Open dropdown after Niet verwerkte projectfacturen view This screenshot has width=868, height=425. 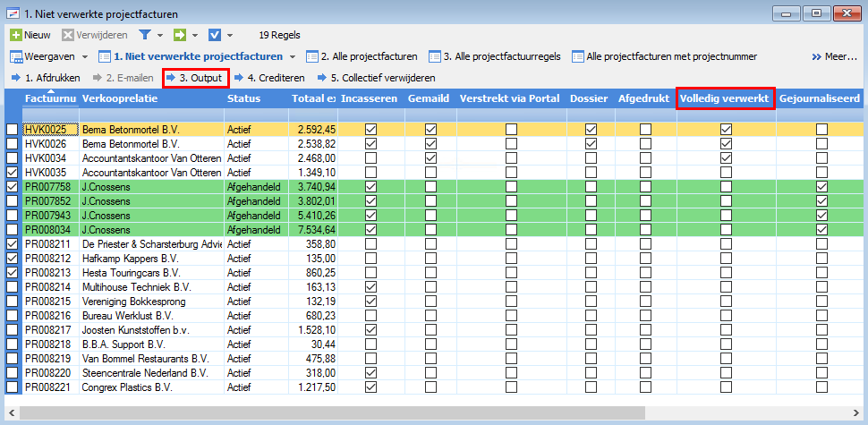(x=293, y=57)
